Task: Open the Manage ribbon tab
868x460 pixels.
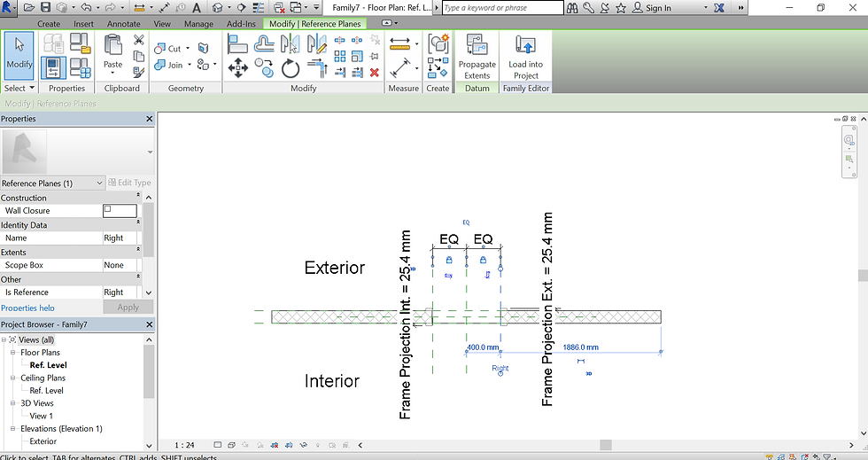Action: click(198, 24)
